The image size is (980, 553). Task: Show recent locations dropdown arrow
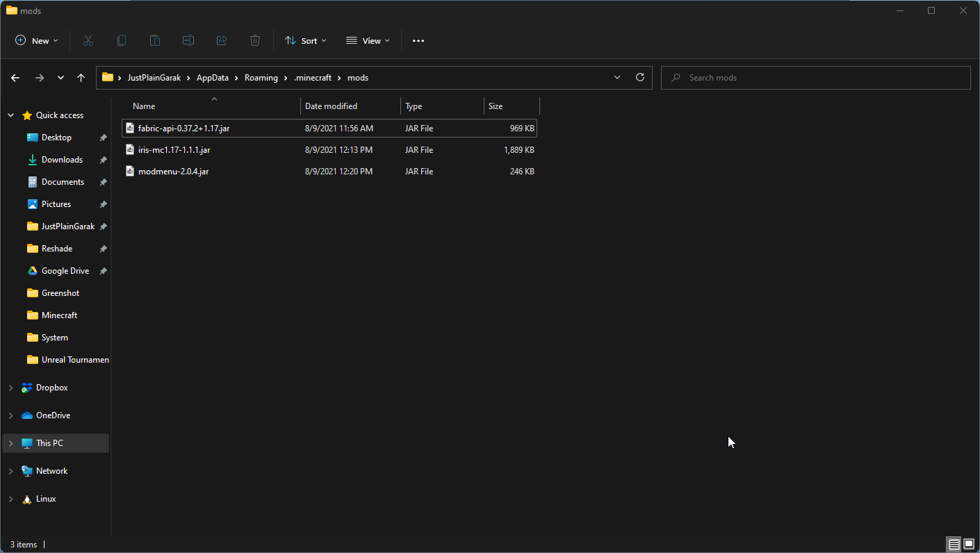61,78
